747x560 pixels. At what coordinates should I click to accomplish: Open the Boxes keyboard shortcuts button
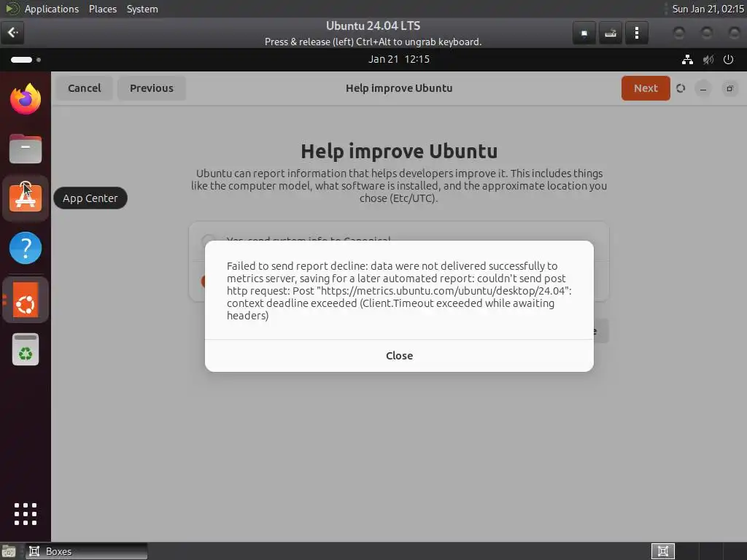tap(611, 33)
